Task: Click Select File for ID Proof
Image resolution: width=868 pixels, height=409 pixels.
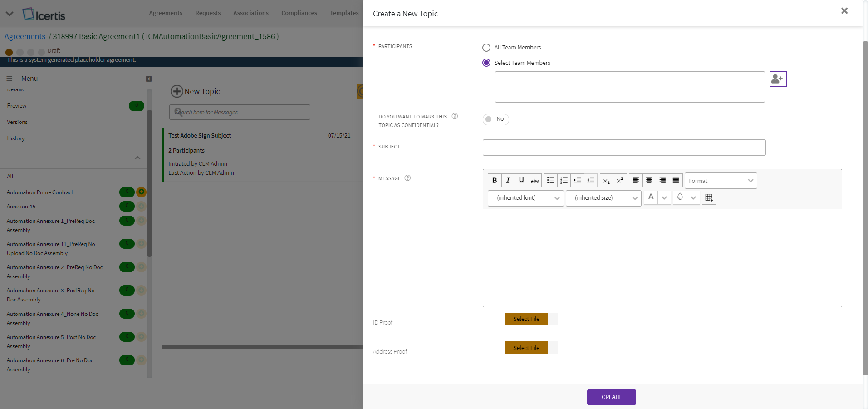Action: (x=526, y=319)
